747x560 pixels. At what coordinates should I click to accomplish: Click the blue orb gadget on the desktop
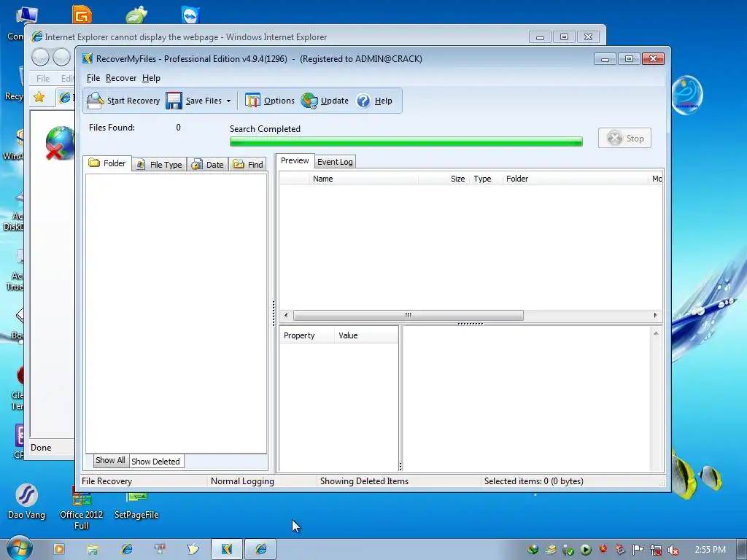point(687,94)
